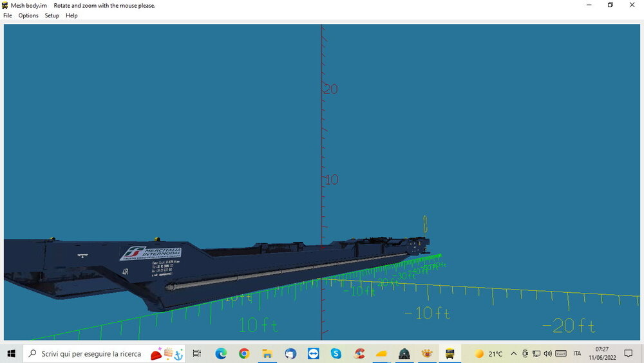Select the active yellow train app in the taskbar
The image size is (644, 363).
pos(450,353)
